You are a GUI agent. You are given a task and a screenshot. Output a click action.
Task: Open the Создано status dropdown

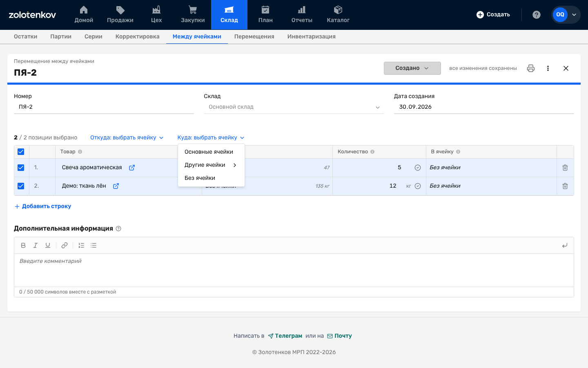point(412,68)
